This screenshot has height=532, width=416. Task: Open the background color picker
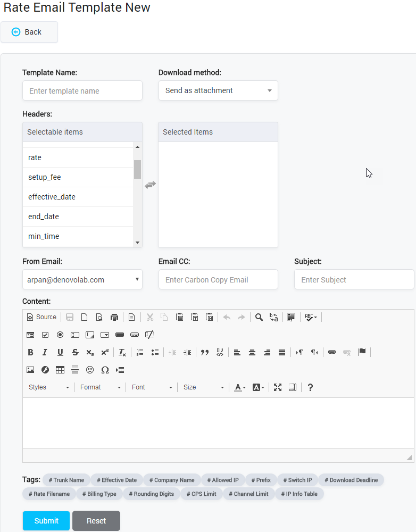(258, 387)
